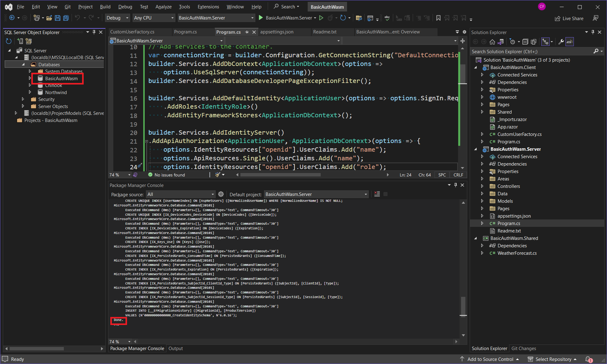The height and width of the screenshot is (364, 607).
Task: Click the Open File folder icon
Action: click(49, 18)
